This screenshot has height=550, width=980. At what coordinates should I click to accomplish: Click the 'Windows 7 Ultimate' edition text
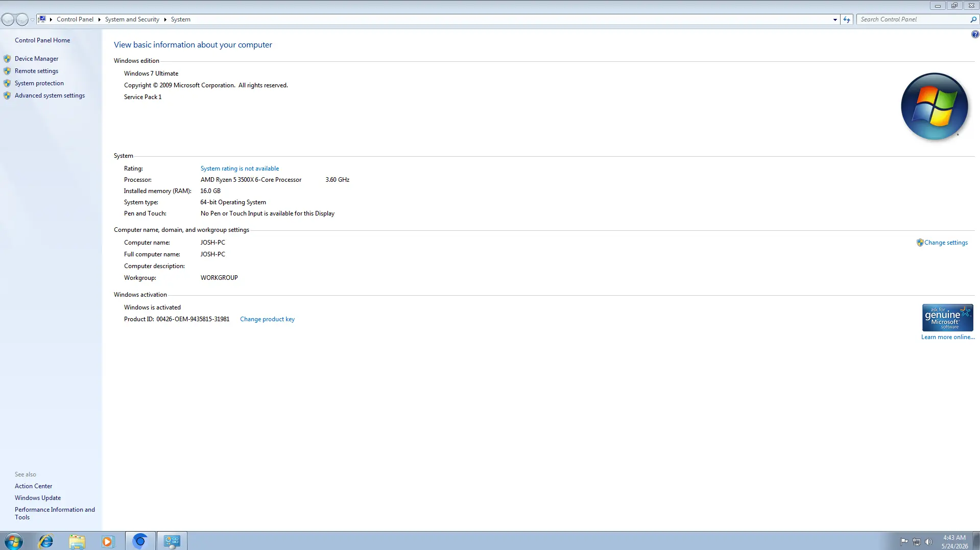(x=151, y=74)
